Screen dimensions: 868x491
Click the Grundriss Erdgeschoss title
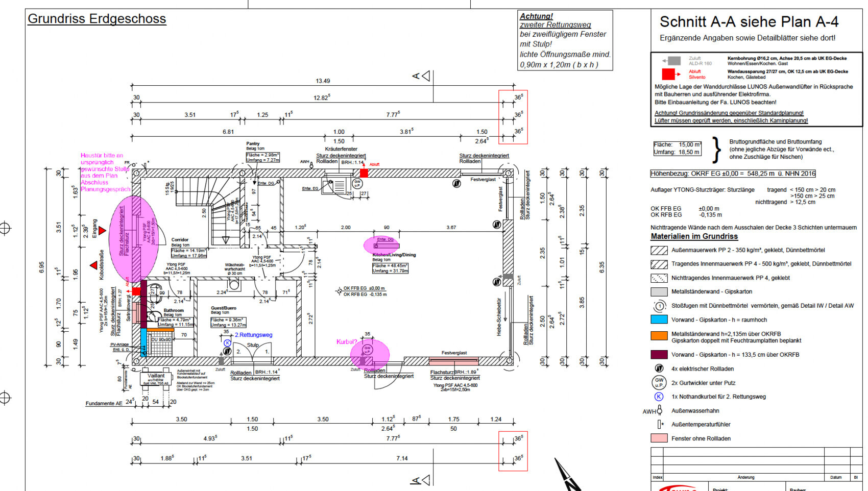click(97, 19)
